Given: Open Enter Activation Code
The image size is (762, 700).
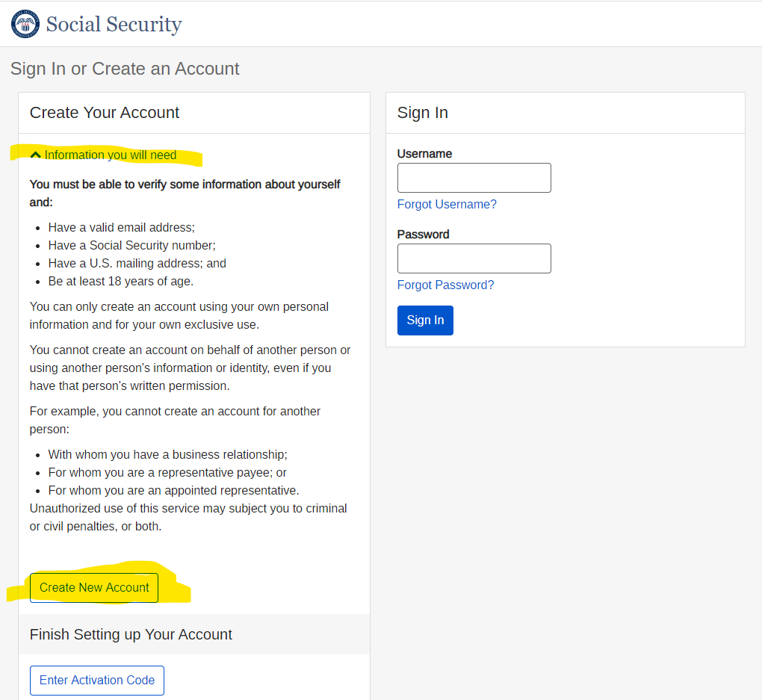Looking at the screenshot, I should [x=97, y=680].
